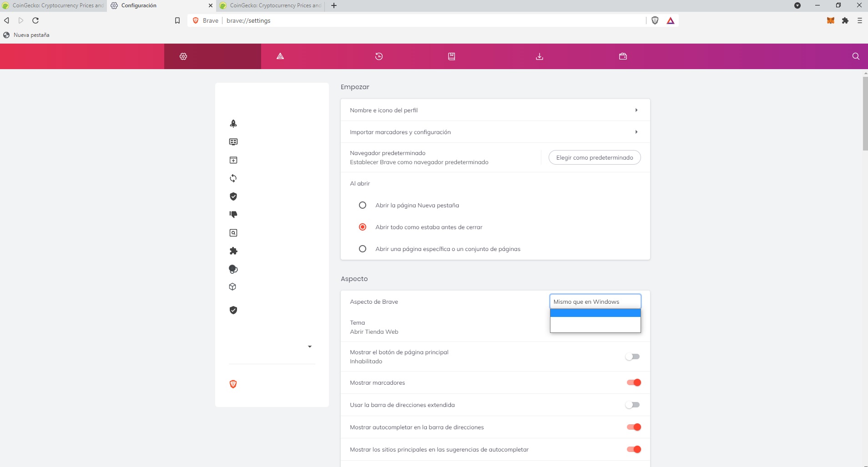Click the 'Al abrir' label
Screen dimensions: 868x467
pos(360,183)
